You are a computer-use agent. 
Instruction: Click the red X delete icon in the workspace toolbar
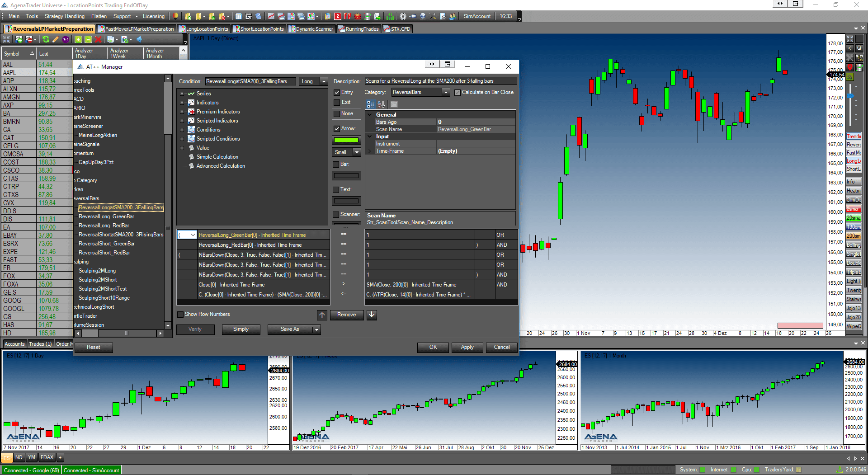coord(98,40)
